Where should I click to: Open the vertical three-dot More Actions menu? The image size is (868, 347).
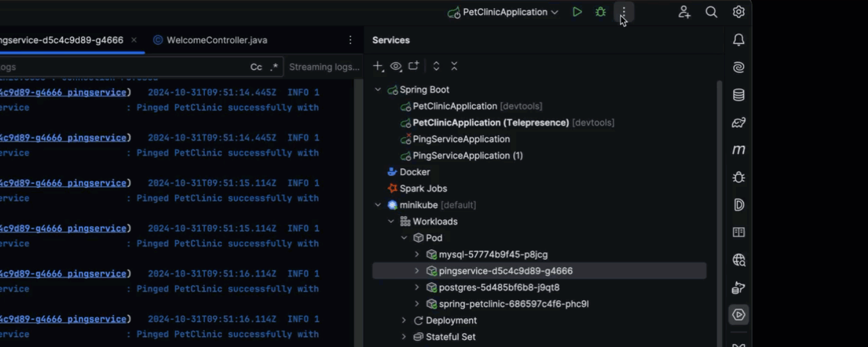624,12
